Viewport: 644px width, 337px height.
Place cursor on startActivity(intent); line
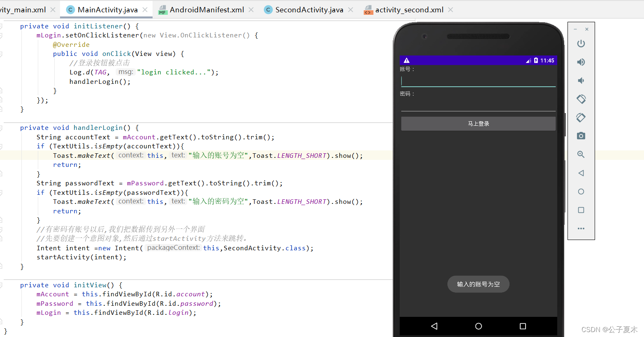81,257
